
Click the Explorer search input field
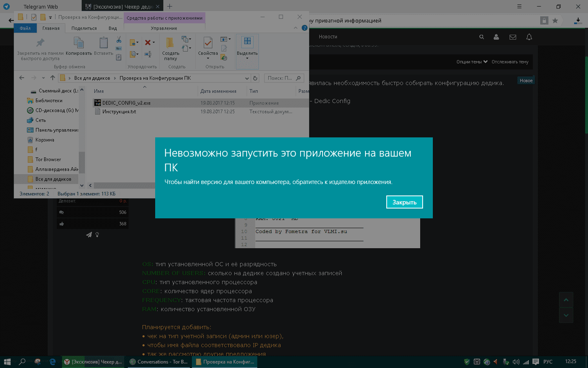[x=280, y=78]
